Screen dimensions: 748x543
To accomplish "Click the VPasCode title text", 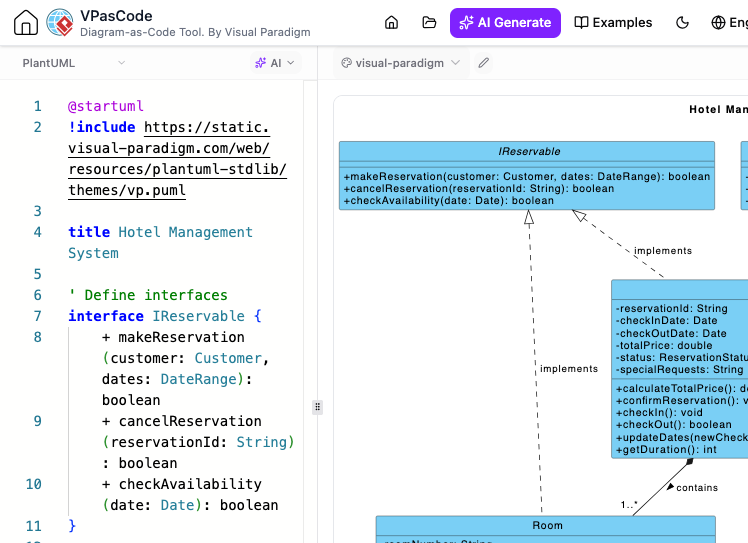I will coord(116,16).
